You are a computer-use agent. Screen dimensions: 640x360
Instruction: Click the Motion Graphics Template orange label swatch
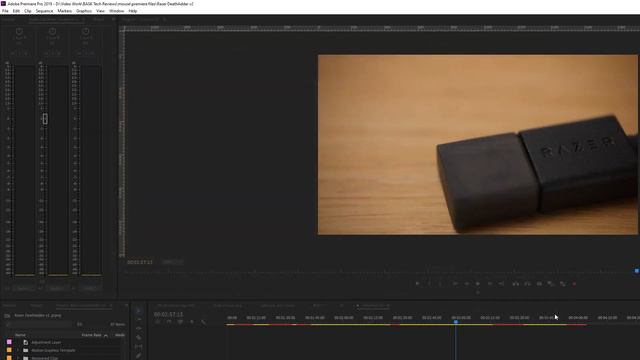click(9, 350)
